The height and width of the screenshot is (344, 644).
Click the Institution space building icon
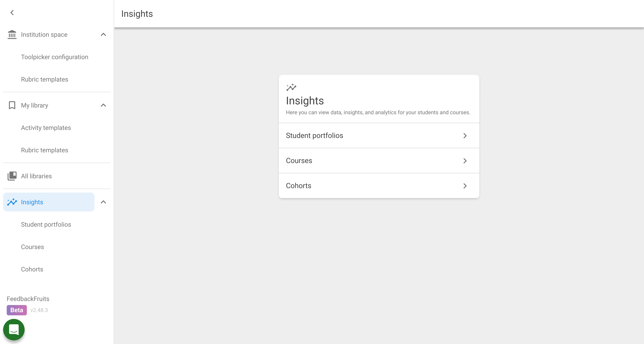(12, 34)
